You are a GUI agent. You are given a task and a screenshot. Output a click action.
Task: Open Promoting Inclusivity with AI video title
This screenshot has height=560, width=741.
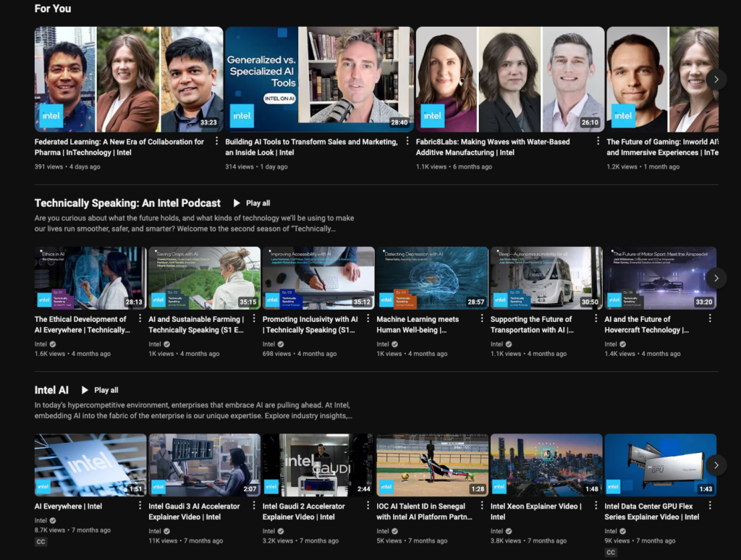click(x=310, y=325)
